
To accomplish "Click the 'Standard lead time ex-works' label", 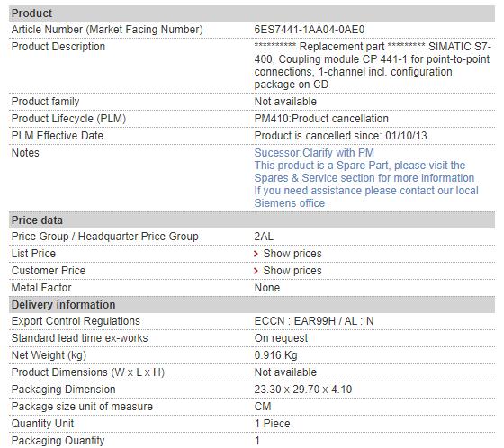I will pyautogui.click(x=79, y=338).
